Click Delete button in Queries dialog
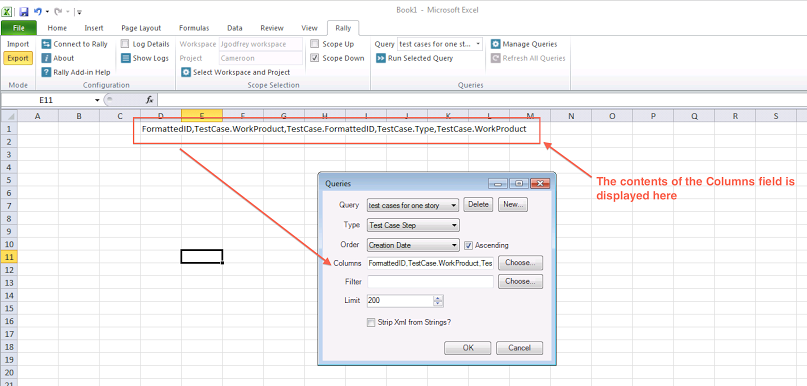This screenshot has height=386, width=807. coord(478,204)
